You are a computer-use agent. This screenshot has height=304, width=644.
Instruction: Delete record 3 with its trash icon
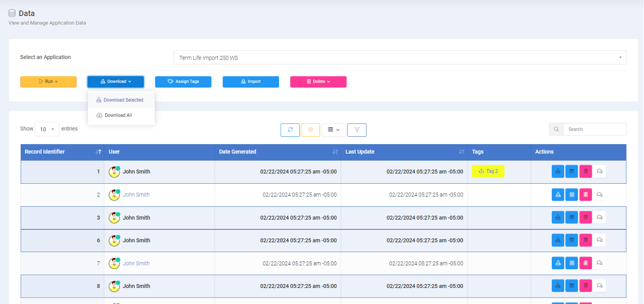point(586,218)
